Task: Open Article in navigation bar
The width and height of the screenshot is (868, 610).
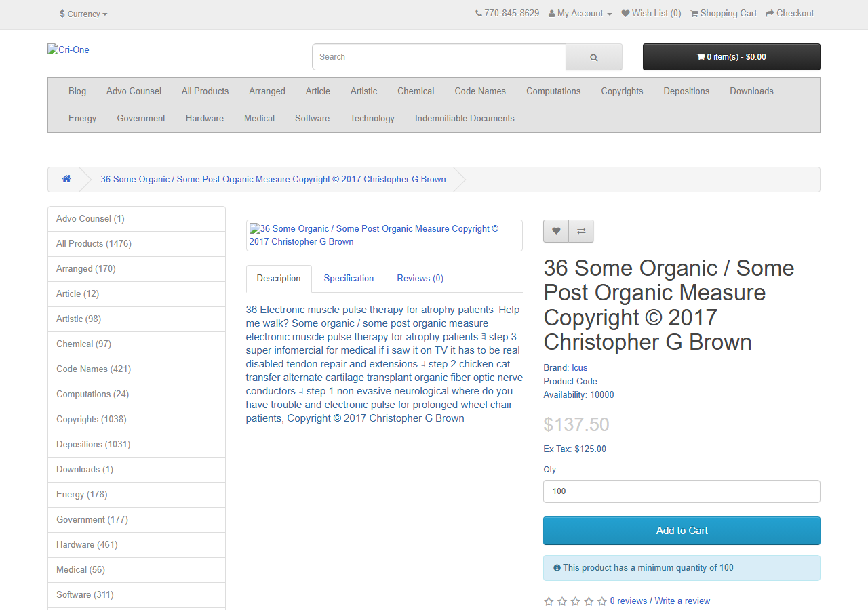Action: (318, 91)
